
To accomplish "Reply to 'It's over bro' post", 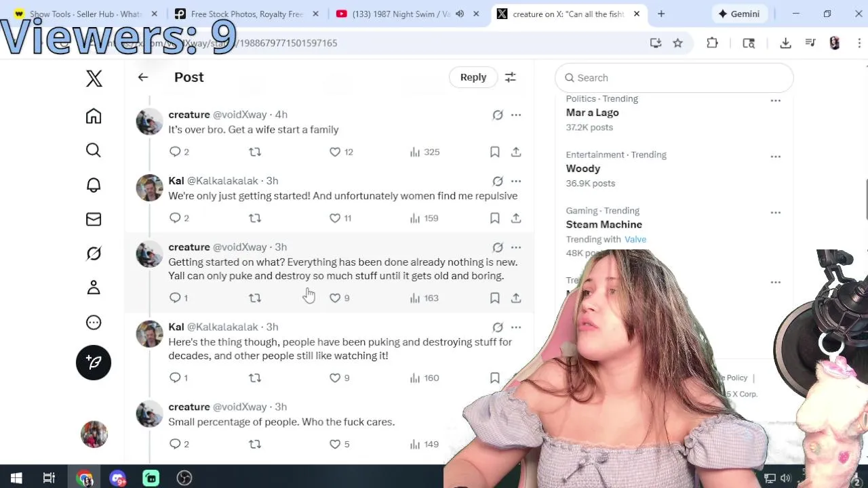I will (x=179, y=152).
